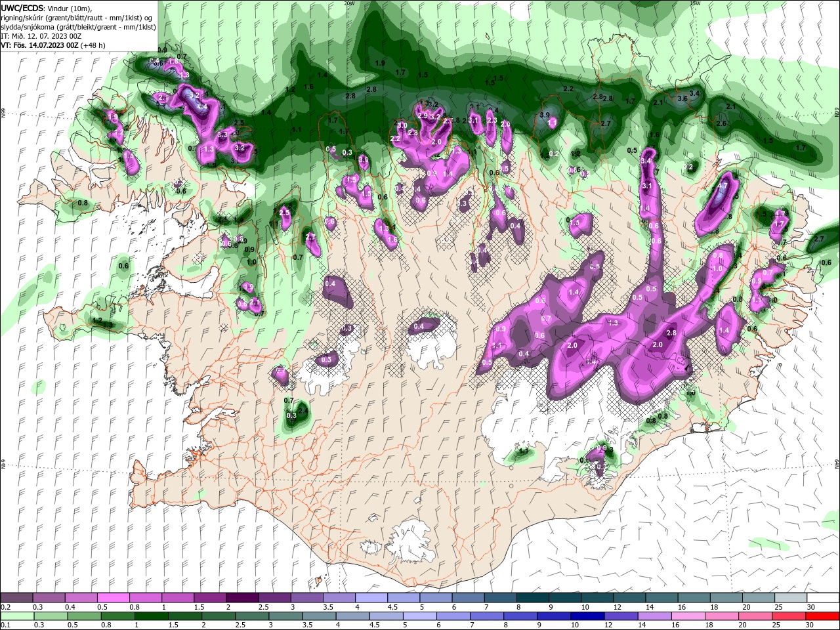Click the UWC/ECDS title text
The image size is (840, 630).
22,8
